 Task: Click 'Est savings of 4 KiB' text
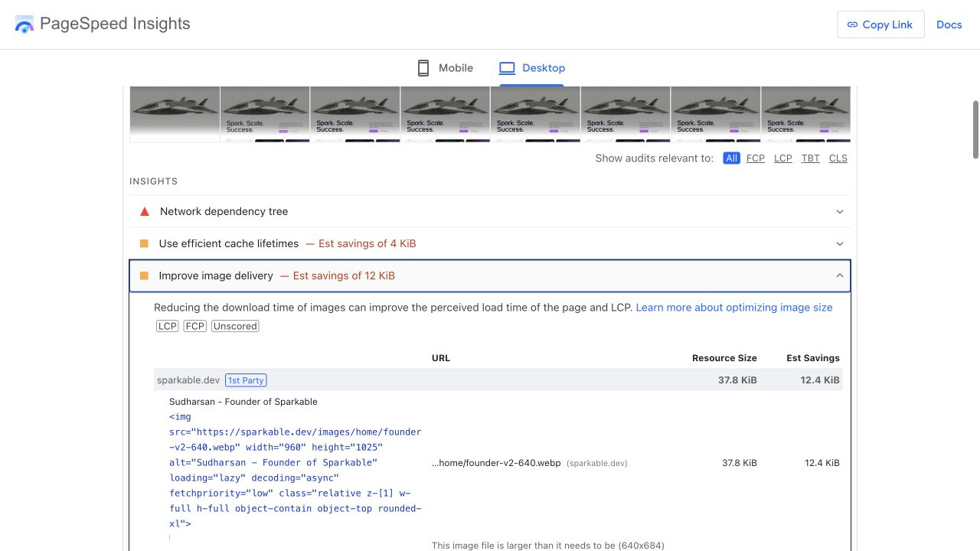[367, 243]
